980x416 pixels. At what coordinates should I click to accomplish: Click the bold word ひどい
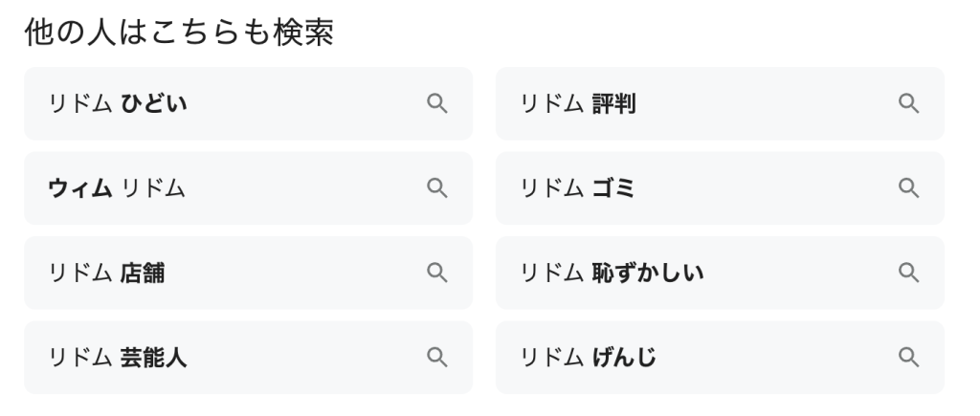[154, 103]
